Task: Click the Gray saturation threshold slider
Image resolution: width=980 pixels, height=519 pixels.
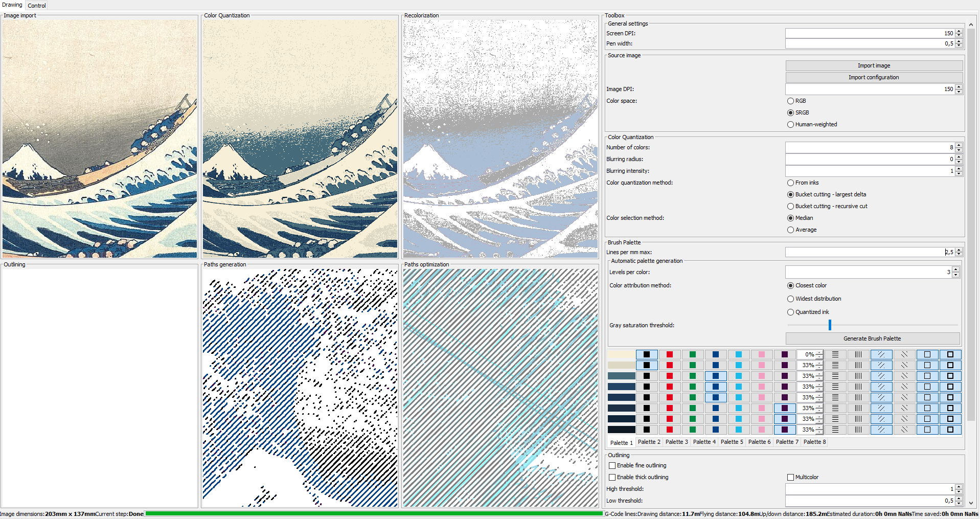Action: (830, 325)
